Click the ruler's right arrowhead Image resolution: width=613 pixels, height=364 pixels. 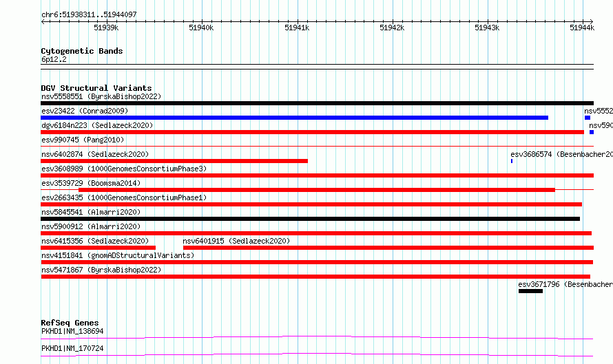pos(592,22)
